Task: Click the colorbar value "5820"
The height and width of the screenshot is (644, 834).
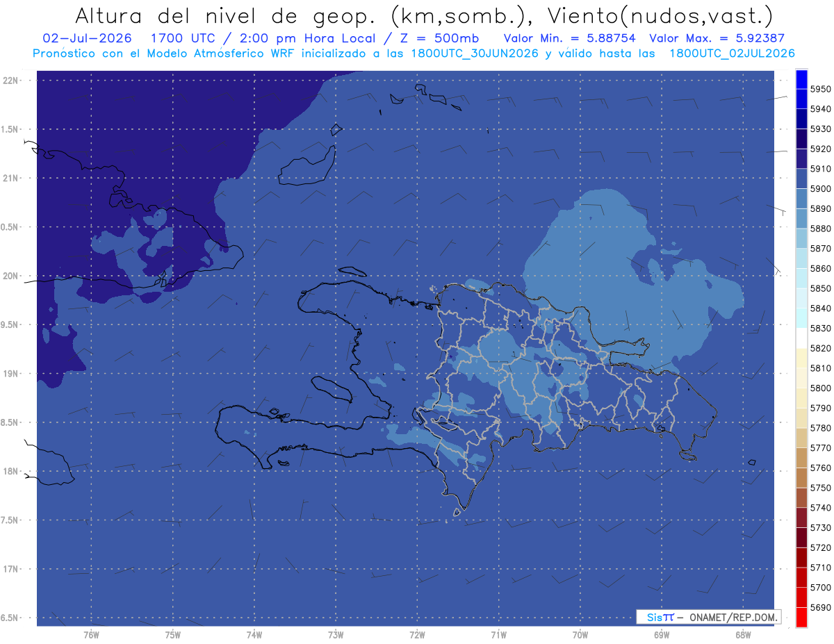Action: [821, 348]
